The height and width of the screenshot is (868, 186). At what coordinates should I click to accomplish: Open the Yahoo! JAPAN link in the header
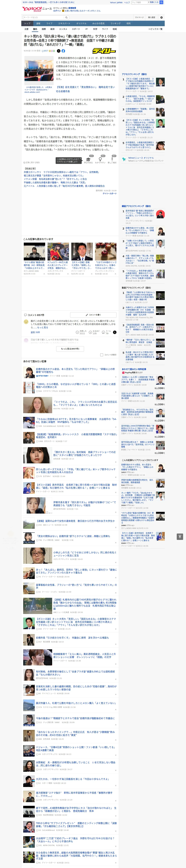pyautogui.click(x=116, y=2)
